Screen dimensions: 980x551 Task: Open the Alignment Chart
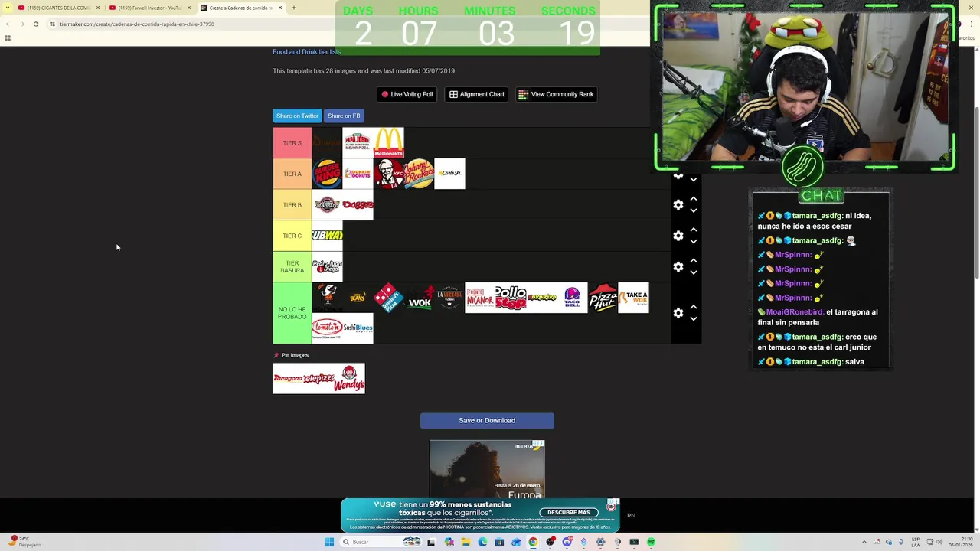click(477, 94)
